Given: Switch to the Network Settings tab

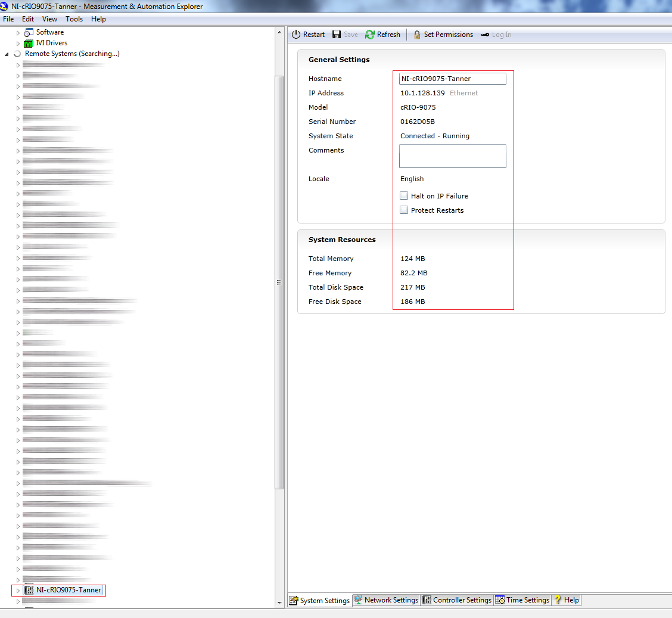Looking at the screenshot, I should (386, 600).
